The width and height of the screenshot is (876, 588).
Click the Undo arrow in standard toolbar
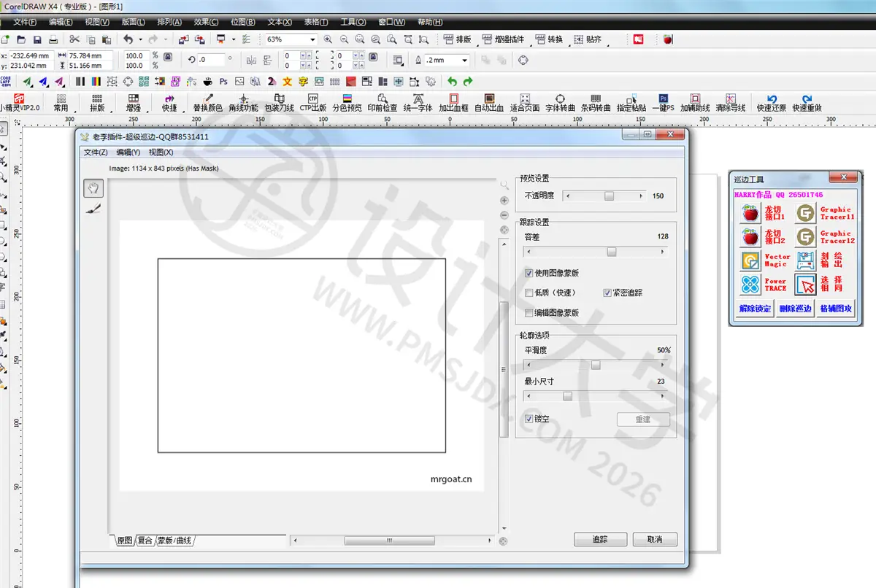128,39
